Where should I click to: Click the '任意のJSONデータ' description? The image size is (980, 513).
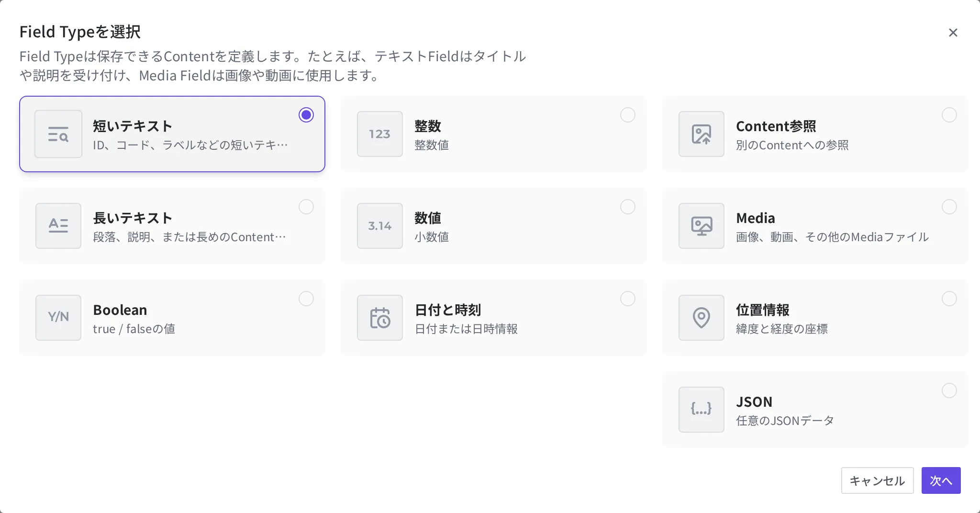pyautogui.click(x=785, y=421)
